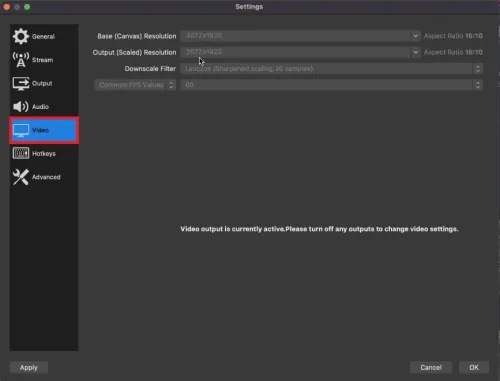Switch to the General tab label

click(x=43, y=36)
